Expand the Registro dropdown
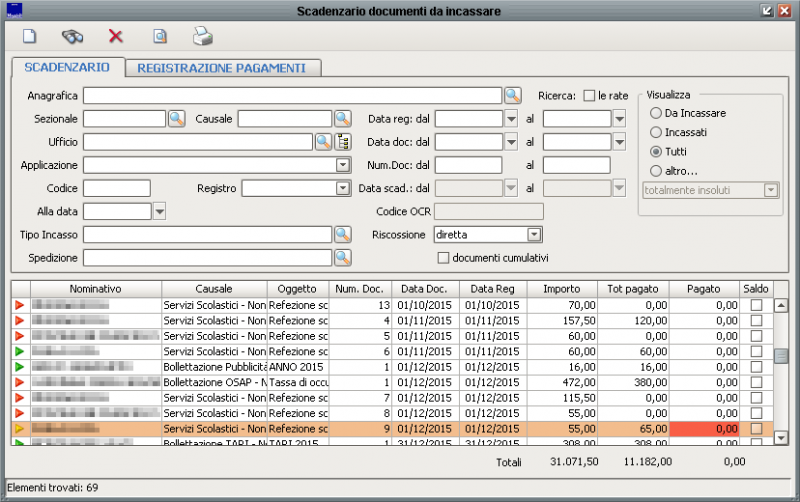This screenshot has width=800, height=502. pyautogui.click(x=343, y=188)
